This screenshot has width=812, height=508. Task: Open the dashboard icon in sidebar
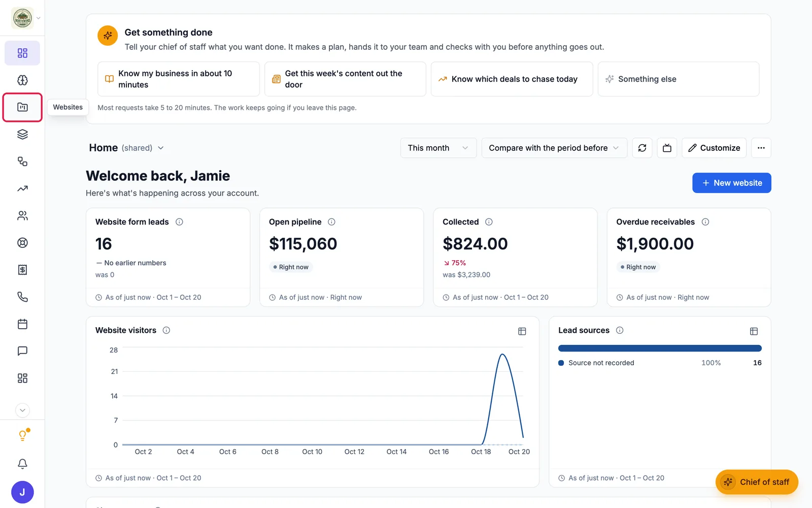(x=22, y=53)
